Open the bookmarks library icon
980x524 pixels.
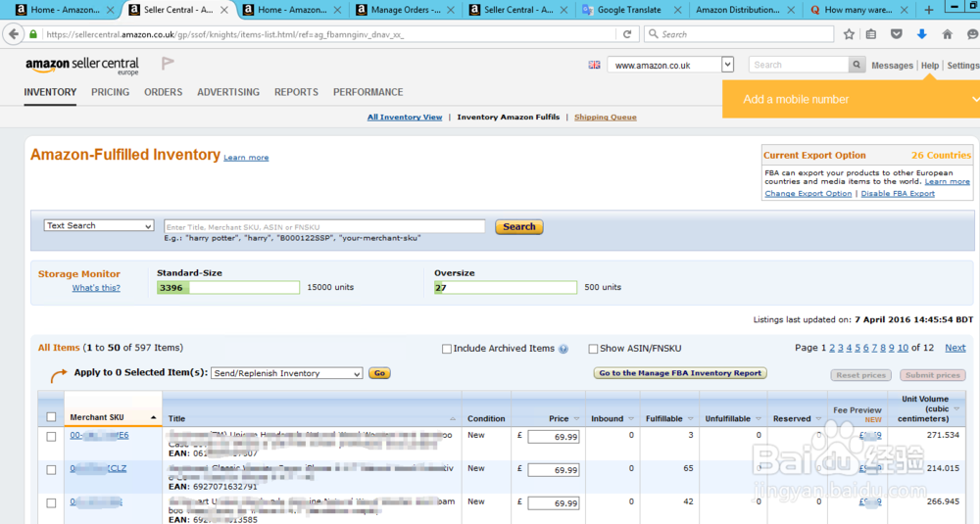(x=871, y=34)
